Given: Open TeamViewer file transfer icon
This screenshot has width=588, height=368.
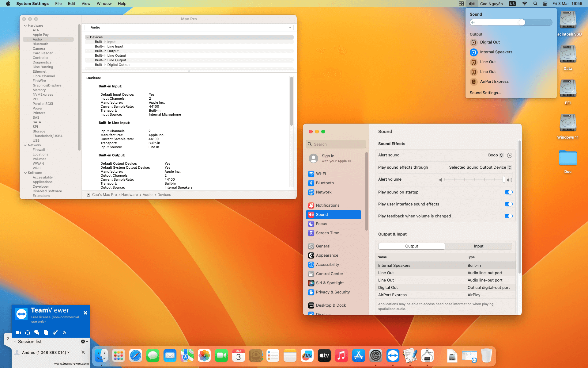Looking at the screenshot, I should pyautogui.click(x=46, y=332).
